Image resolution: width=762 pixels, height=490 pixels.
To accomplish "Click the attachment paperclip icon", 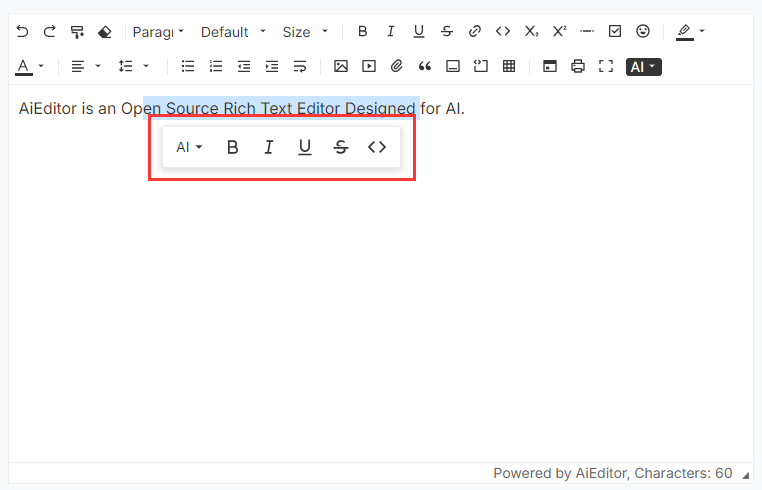I will pos(397,66).
